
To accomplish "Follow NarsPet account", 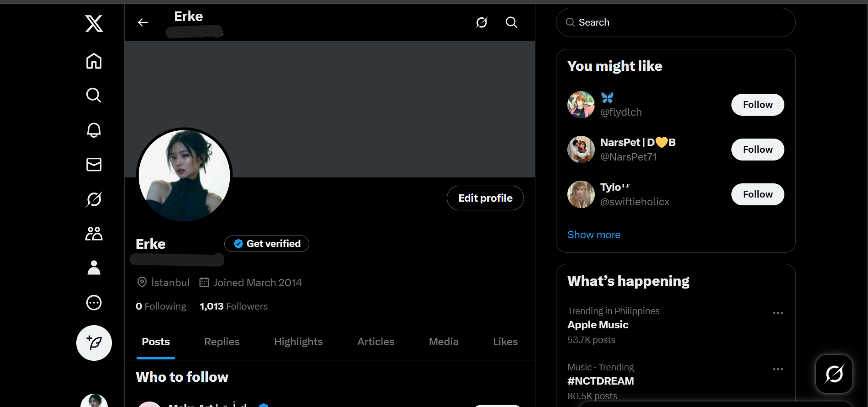I will [758, 150].
